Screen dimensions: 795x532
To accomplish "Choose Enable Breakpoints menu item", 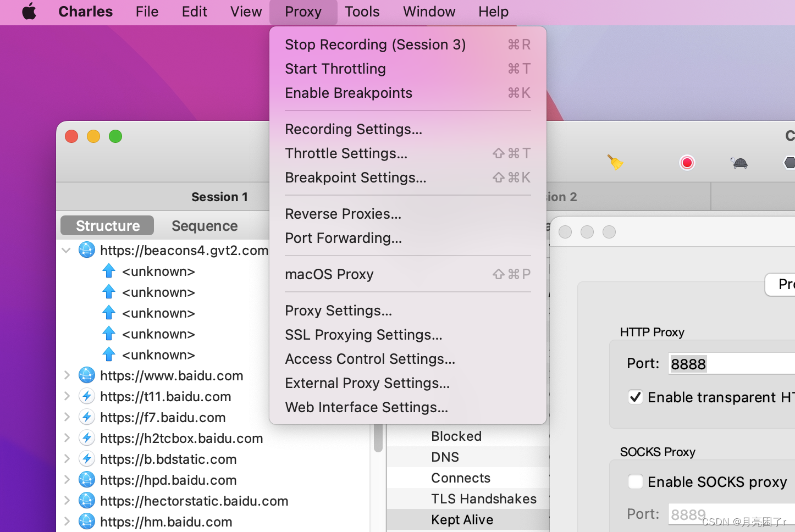I will pyautogui.click(x=408, y=93).
